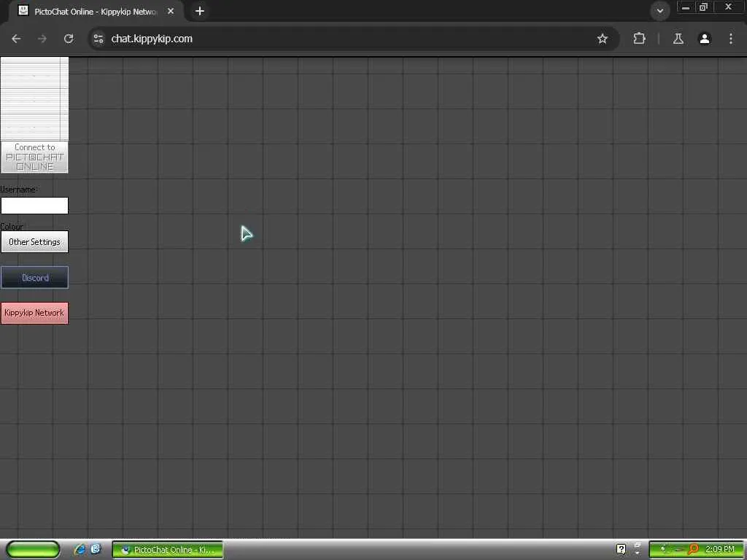Click the help question mark tray icon
Viewport: 747px width, 560px height.
[621, 549]
